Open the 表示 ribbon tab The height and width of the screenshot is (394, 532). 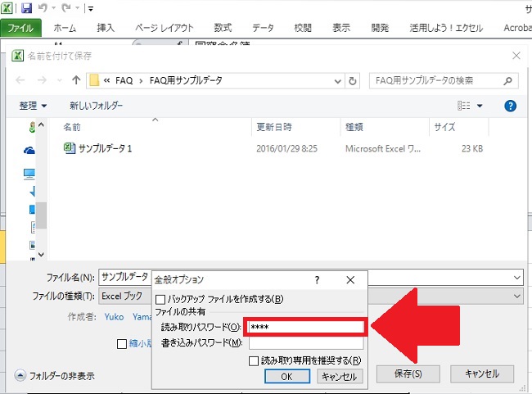(341, 28)
